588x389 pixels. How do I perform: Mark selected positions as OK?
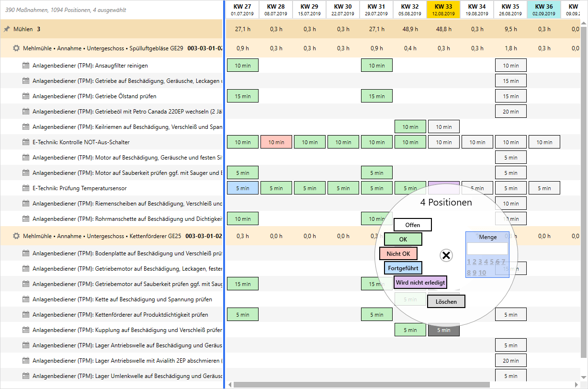403,239
